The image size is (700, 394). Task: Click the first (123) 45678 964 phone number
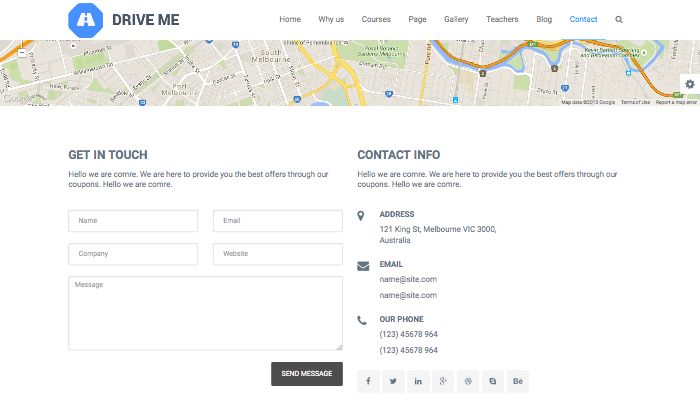[x=408, y=334]
